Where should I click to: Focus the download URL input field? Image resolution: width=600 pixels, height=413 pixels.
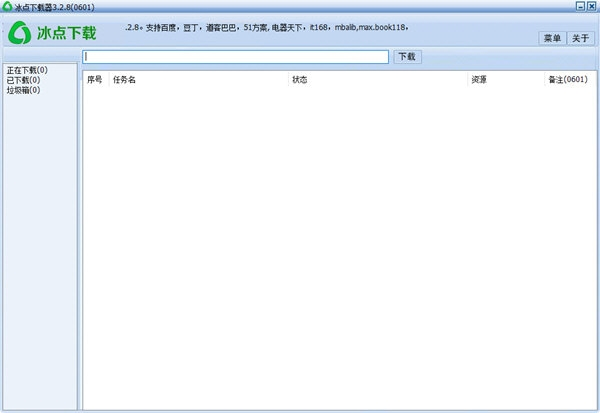tap(235, 57)
